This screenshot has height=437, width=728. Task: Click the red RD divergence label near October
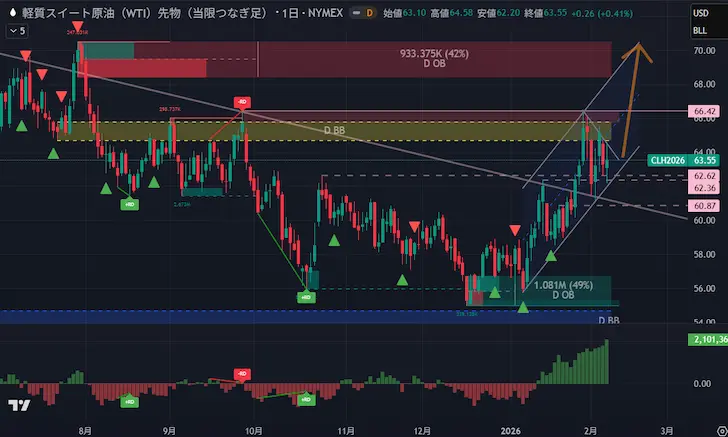point(241,102)
